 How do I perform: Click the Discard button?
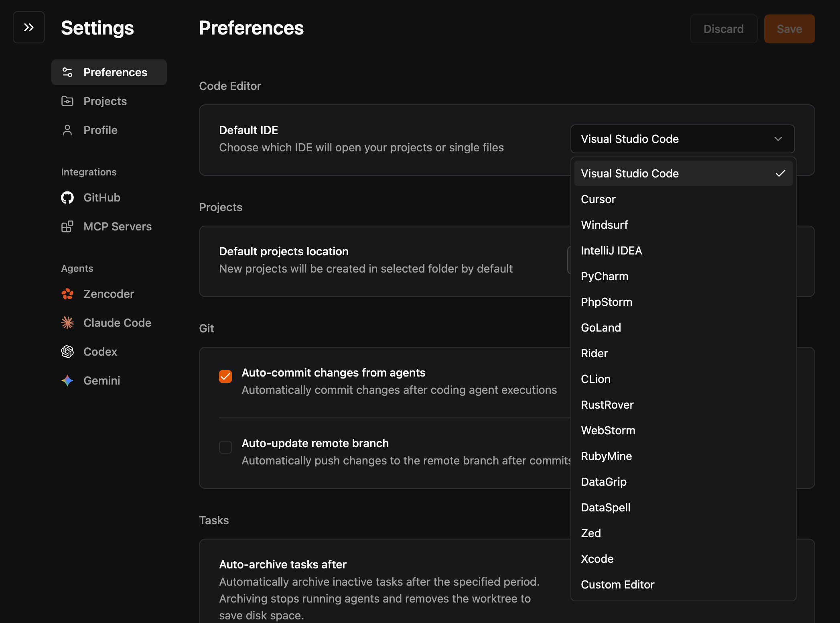point(723,29)
